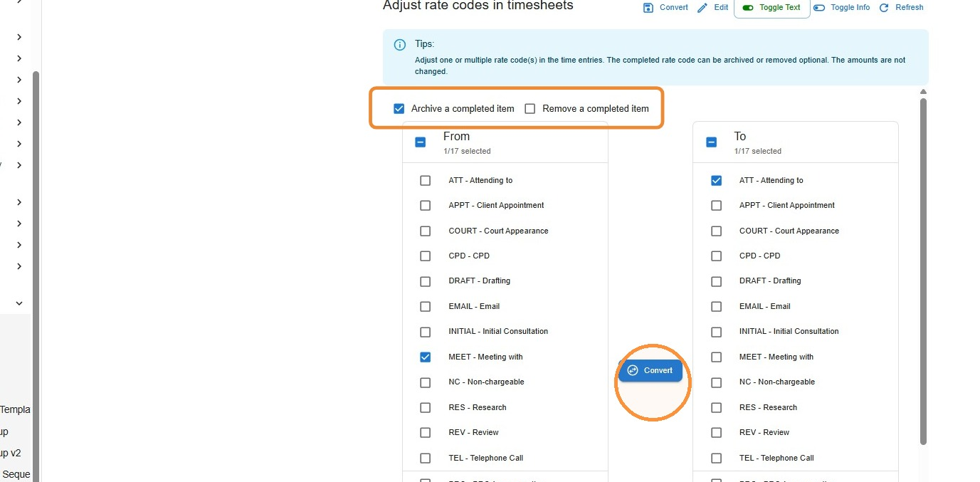Image resolution: width=980 pixels, height=482 pixels.
Task: Check RES - Research in From list
Action: coord(426,408)
